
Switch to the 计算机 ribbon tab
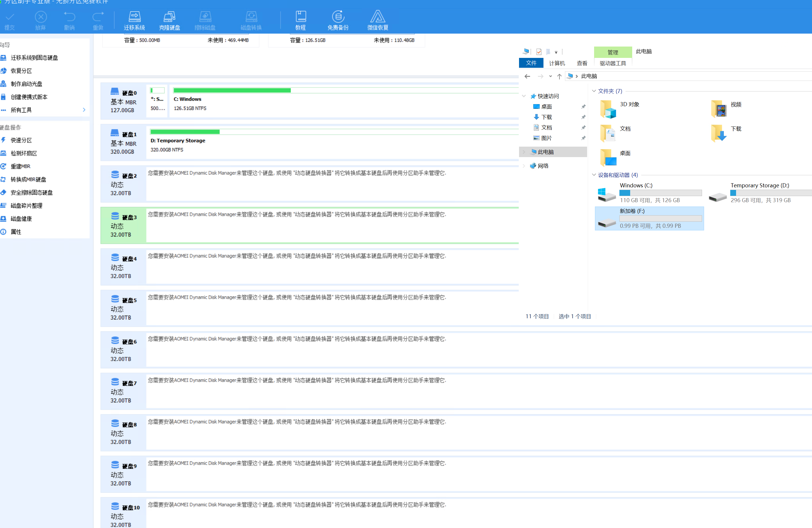tap(557, 63)
